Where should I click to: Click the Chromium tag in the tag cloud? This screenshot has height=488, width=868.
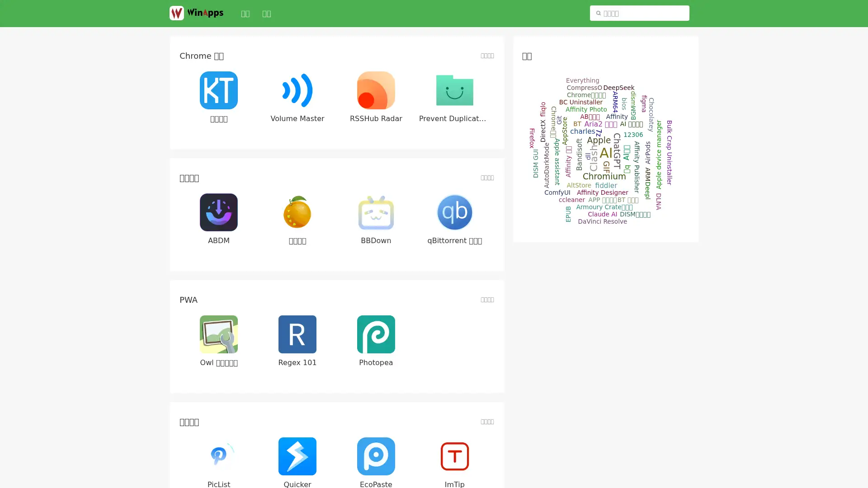click(x=604, y=176)
